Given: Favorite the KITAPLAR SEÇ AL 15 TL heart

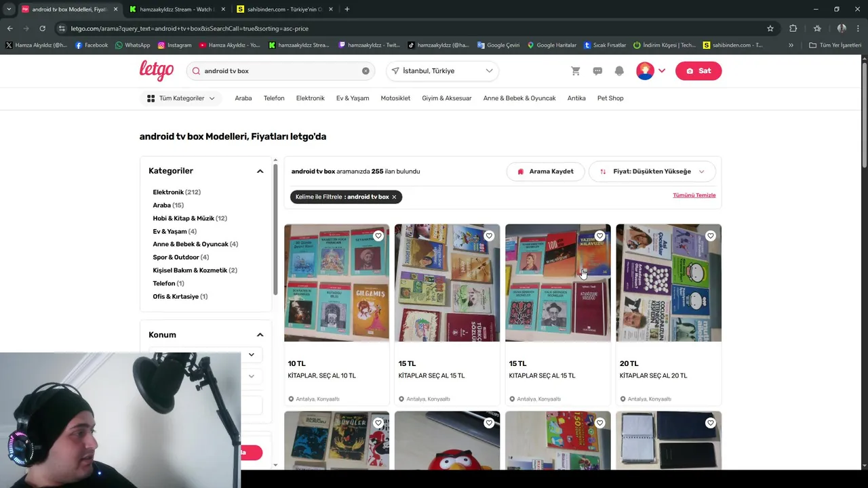Looking at the screenshot, I should (x=599, y=236).
